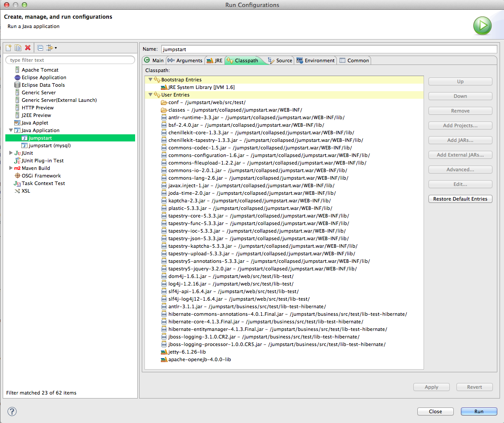Switch to the Arguments tab
This screenshot has height=423, width=504.
185,60
